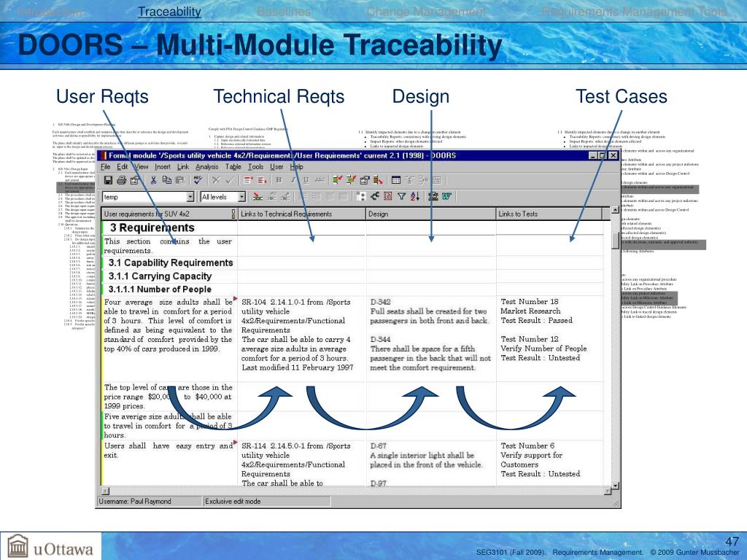
Task: Open the Analysis menu
Action: click(x=206, y=167)
